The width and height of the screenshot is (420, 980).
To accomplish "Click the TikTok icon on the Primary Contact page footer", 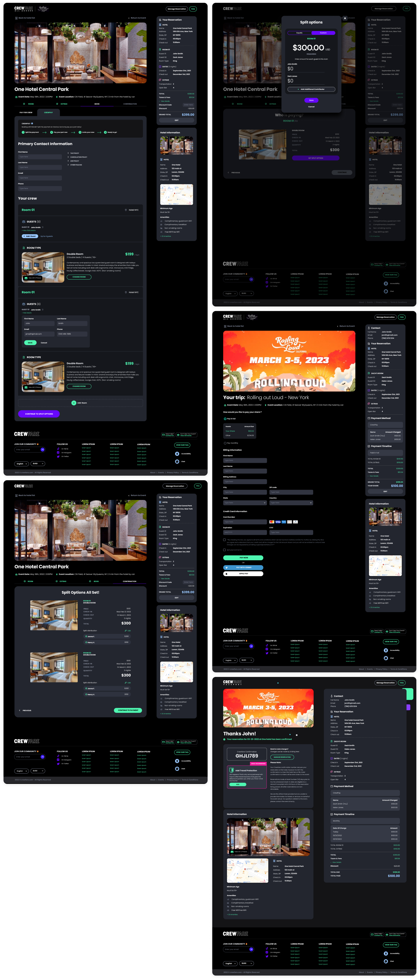I will click(x=58, y=448).
